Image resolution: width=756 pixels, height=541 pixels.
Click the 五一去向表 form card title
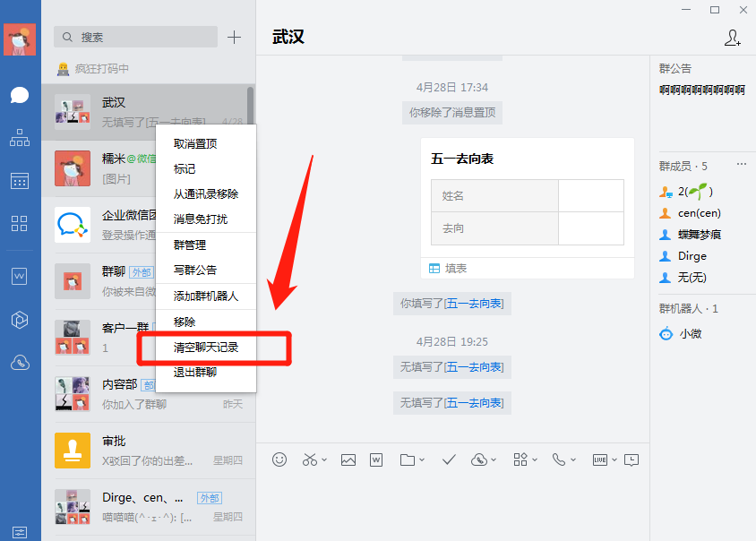462,159
